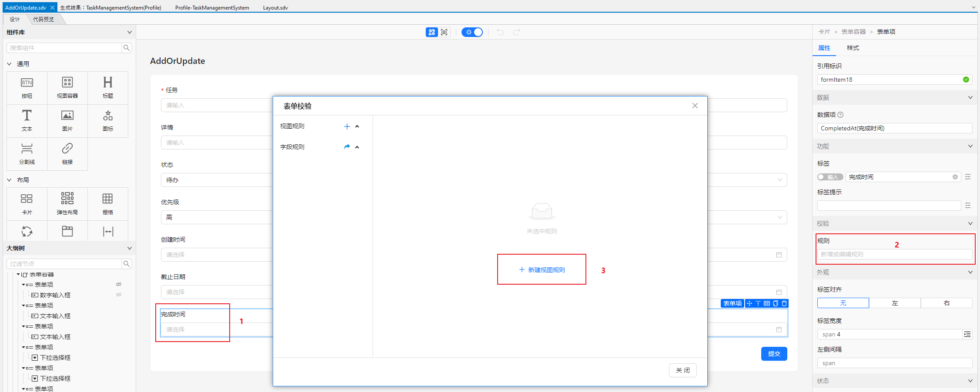
Task: Collapse the 视图规则 list chevron
Action: [x=357, y=126]
